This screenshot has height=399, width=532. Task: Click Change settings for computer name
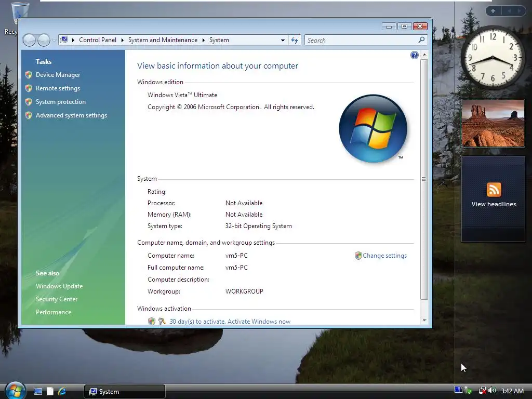point(384,256)
